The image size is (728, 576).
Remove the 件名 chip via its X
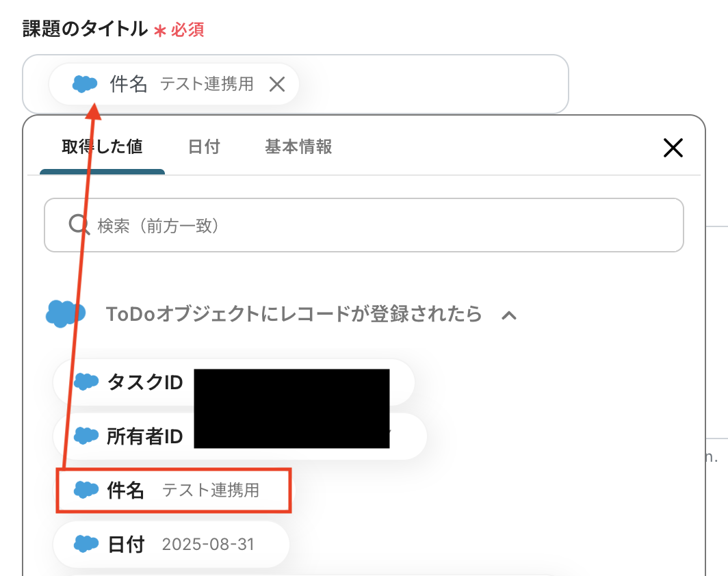[277, 84]
